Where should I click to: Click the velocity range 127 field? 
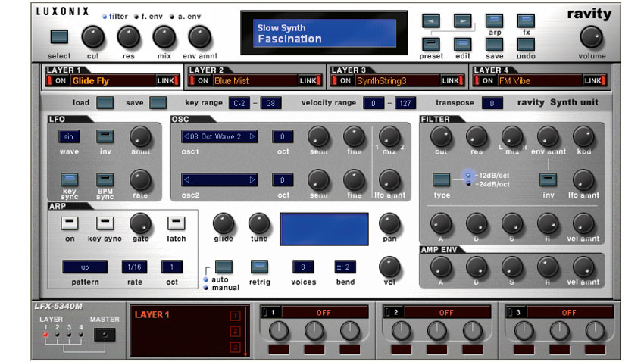click(405, 103)
